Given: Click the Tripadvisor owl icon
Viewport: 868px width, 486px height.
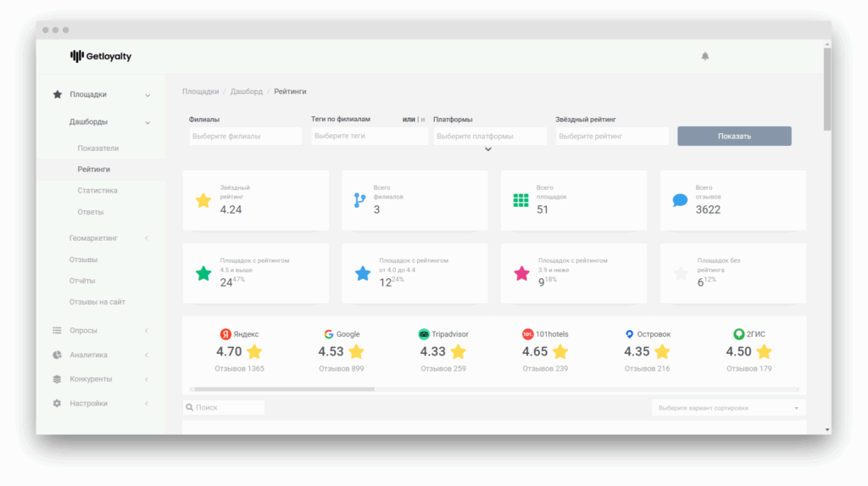Looking at the screenshot, I should pos(424,334).
